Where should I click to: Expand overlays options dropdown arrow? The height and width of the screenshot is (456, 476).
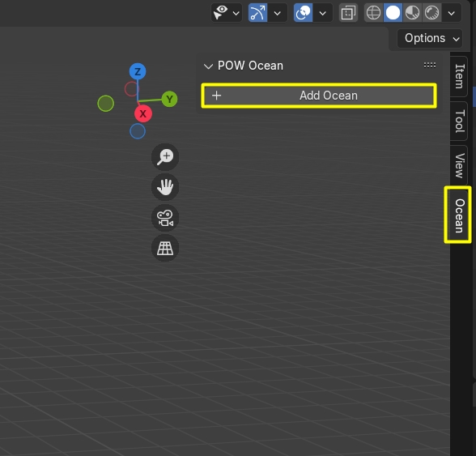[323, 13]
